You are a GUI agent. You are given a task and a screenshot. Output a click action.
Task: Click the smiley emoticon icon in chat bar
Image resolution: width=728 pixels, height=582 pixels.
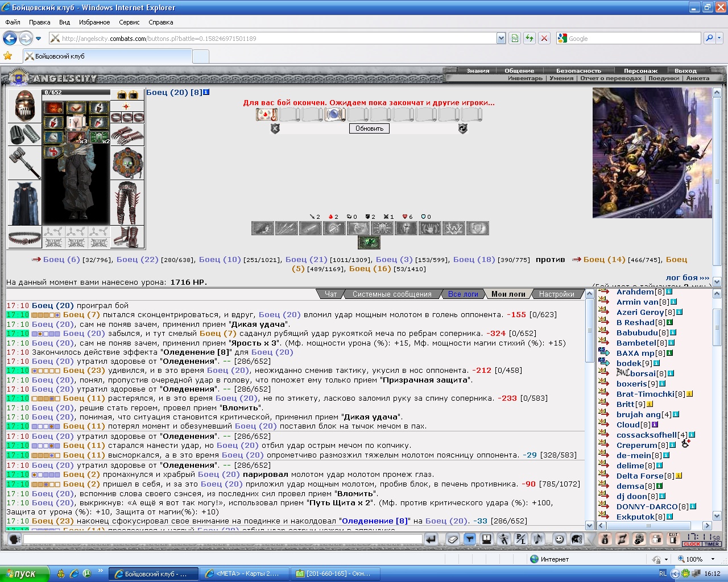tap(559, 539)
